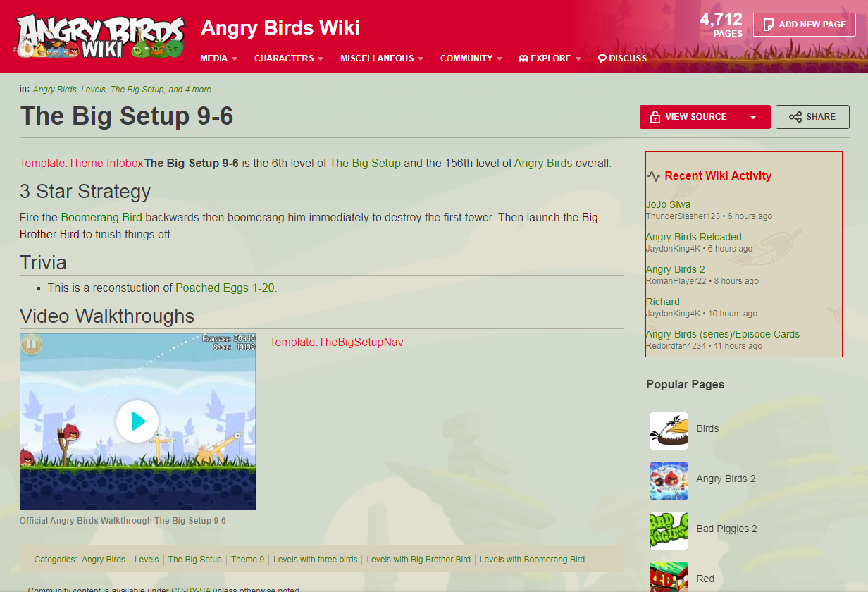Open the Angry Birds 2 thumbnail icon
868x592 pixels.
(669, 481)
